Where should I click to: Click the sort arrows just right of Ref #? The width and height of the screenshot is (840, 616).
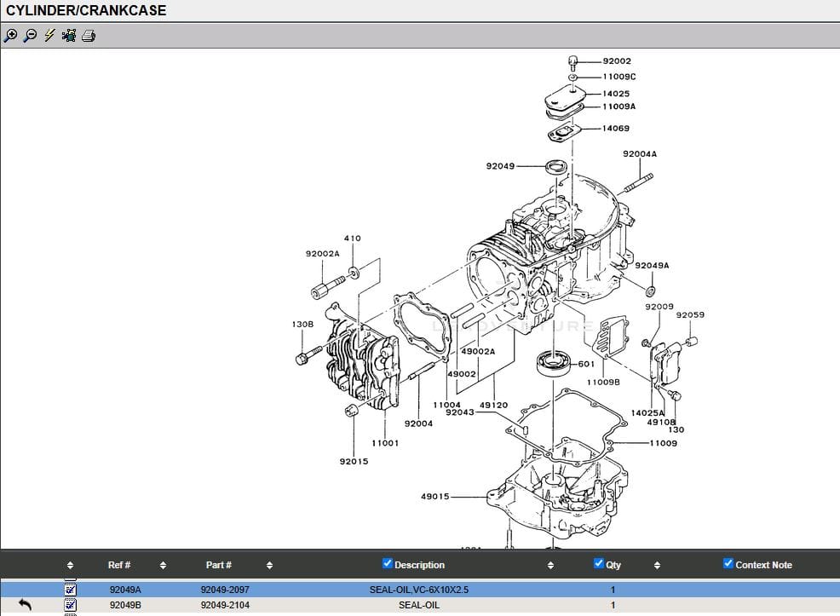163,565
